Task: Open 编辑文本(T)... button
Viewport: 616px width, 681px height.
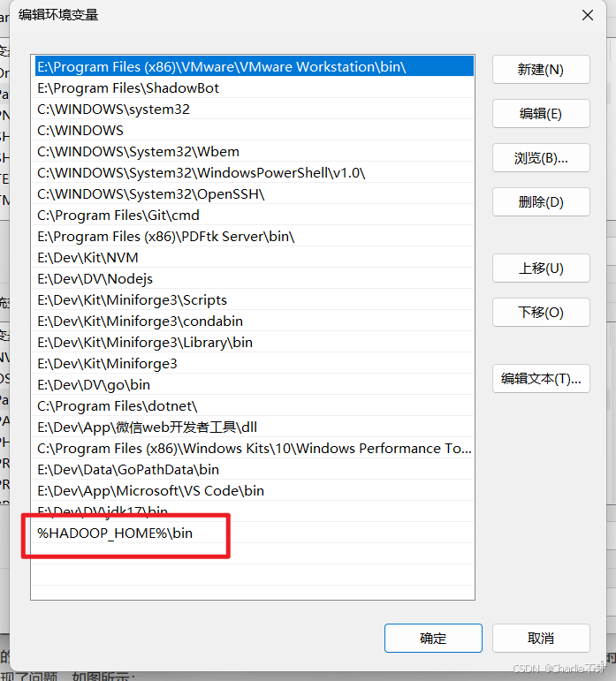Action: point(541,379)
